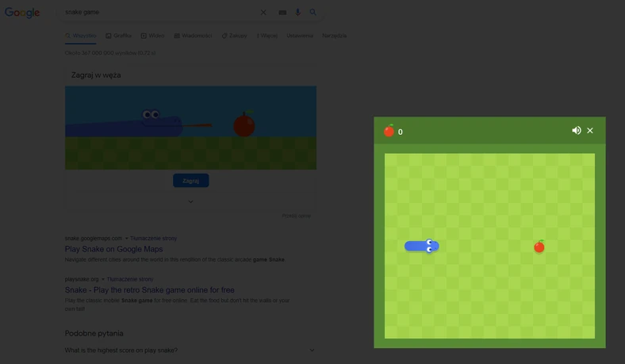Close the Snake game overlay
The image size is (625, 364).
(590, 130)
